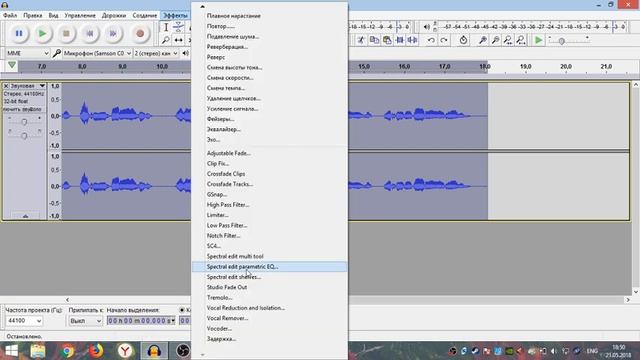Open the Файл menu

coord(10,16)
